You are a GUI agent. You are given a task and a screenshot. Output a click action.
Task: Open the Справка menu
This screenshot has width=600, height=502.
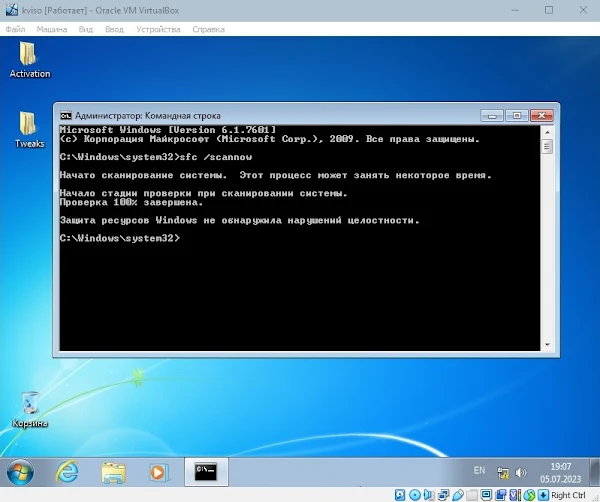coord(209,29)
